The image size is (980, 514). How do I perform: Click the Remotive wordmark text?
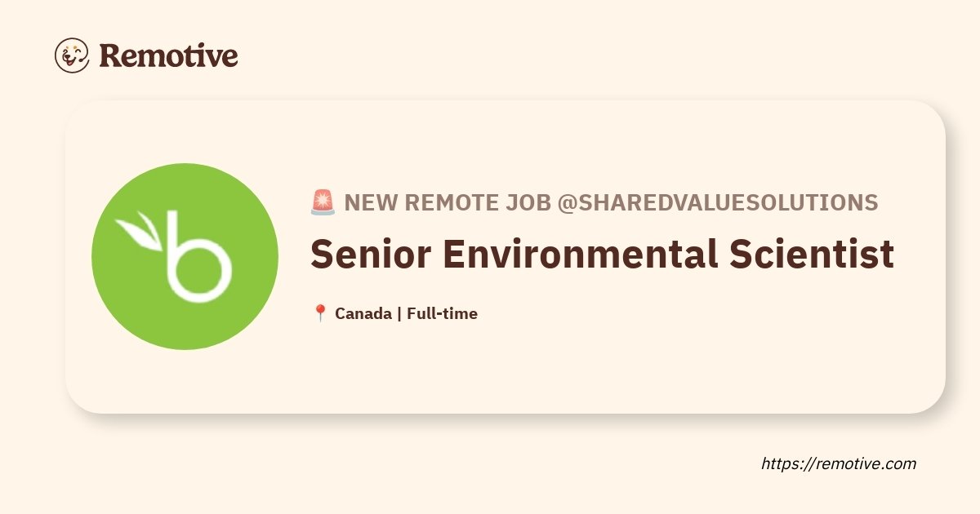click(x=168, y=55)
